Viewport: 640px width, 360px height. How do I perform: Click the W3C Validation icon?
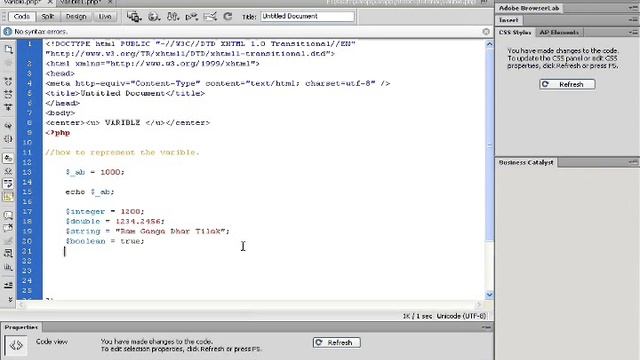[191, 16]
